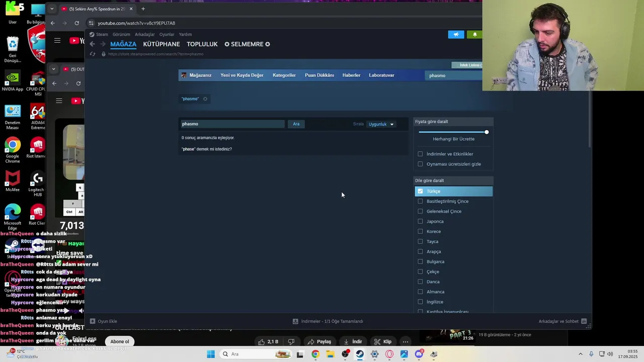The height and width of the screenshot is (362, 644).
Task: Click YouTube Abone ol button
Action: pyautogui.click(x=120, y=342)
